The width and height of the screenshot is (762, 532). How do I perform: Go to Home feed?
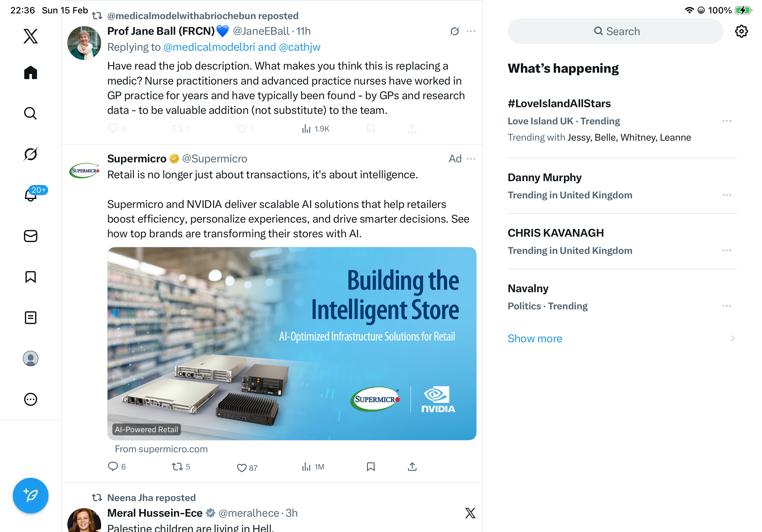click(x=31, y=73)
